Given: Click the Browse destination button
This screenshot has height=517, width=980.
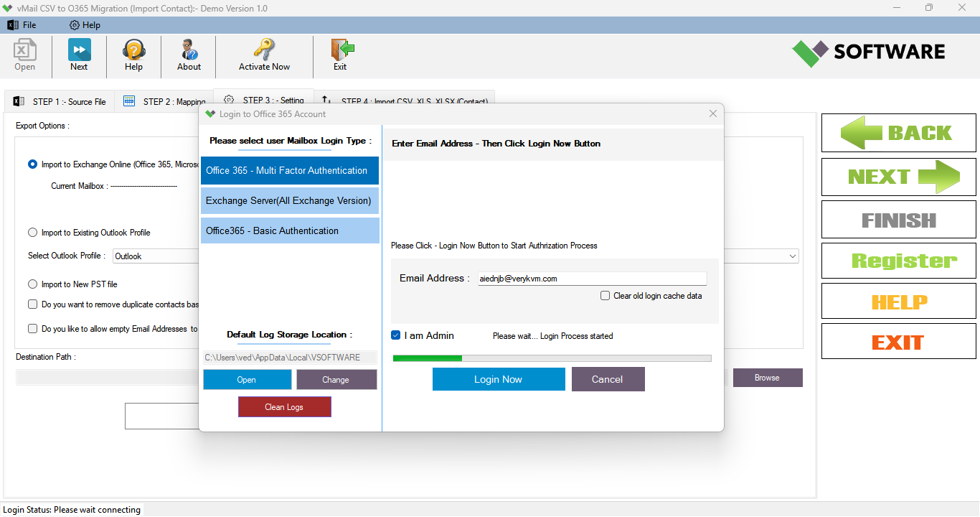Looking at the screenshot, I should 767,378.
